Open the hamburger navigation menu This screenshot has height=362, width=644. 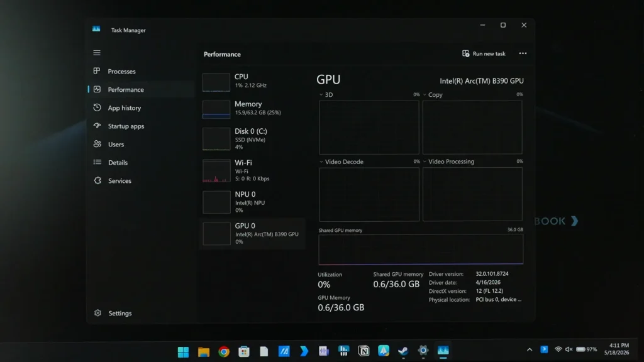pyautogui.click(x=97, y=53)
